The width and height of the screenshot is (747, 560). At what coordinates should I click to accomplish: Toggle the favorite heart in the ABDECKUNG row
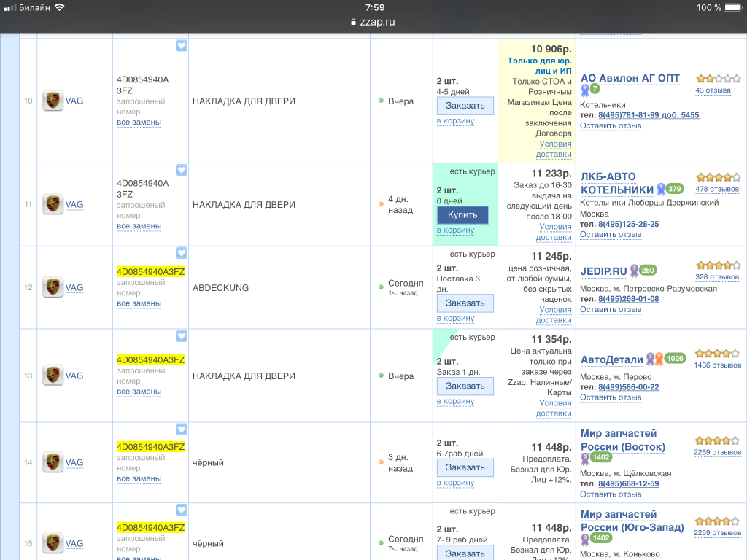182,253
